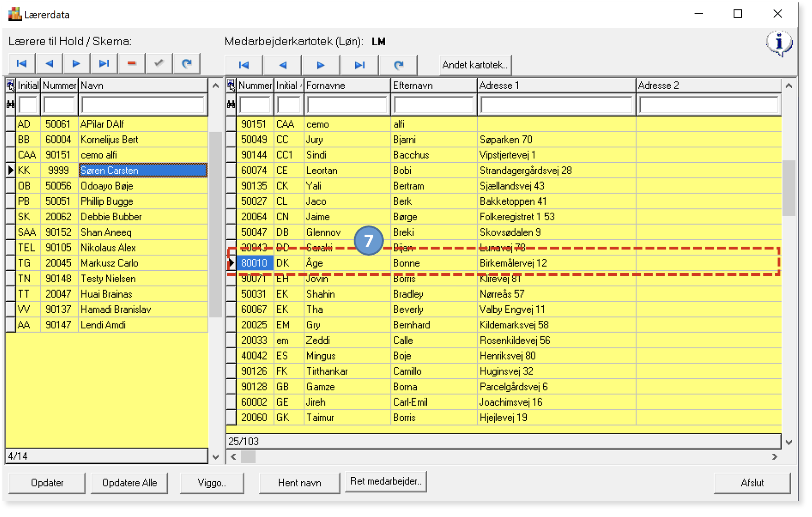
Task: Click Navn filter field in left table
Action: click(143, 104)
